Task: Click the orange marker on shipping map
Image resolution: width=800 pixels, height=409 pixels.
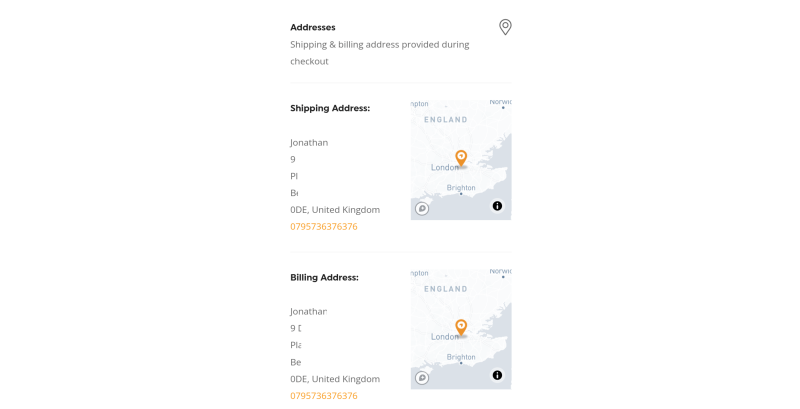Action: 461,158
